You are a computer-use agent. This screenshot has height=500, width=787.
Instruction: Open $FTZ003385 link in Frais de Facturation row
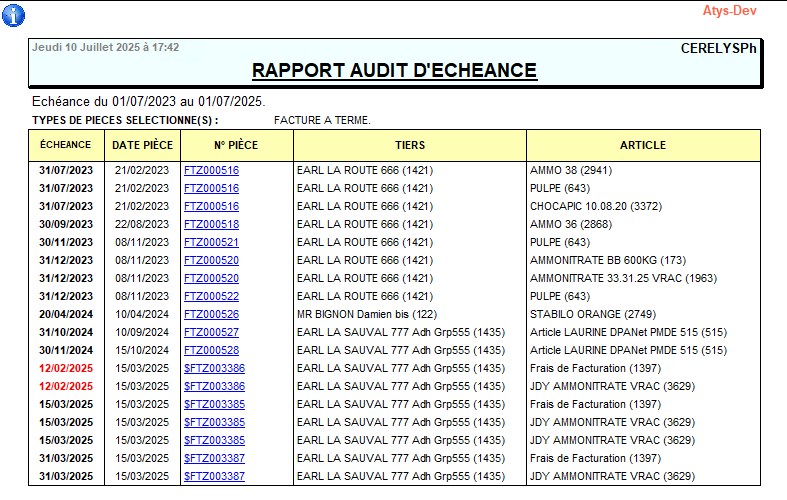tap(214, 404)
